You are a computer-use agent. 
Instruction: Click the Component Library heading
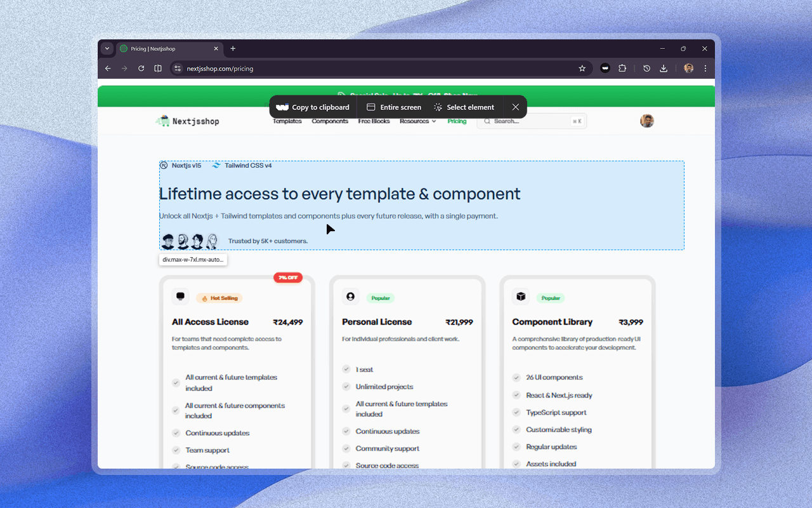[x=553, y=322]
